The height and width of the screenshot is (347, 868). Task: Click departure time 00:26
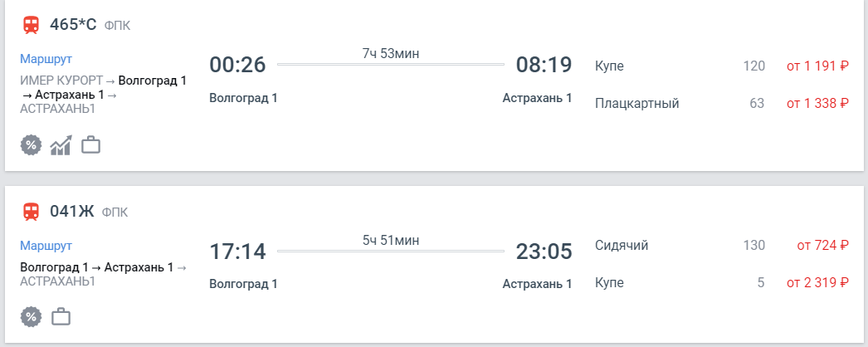[237, 65]
